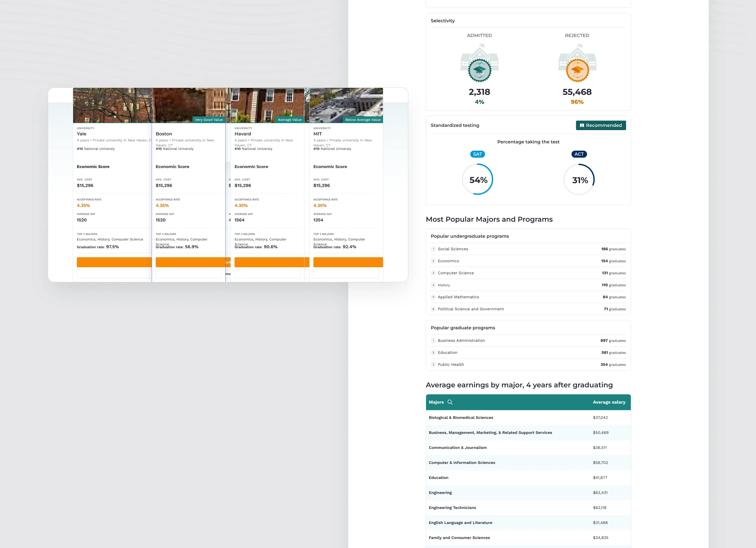The width and height of the screenshot is (756, 548).
Task: Click the Recommended button in Standardized testing
Action: 601,125
